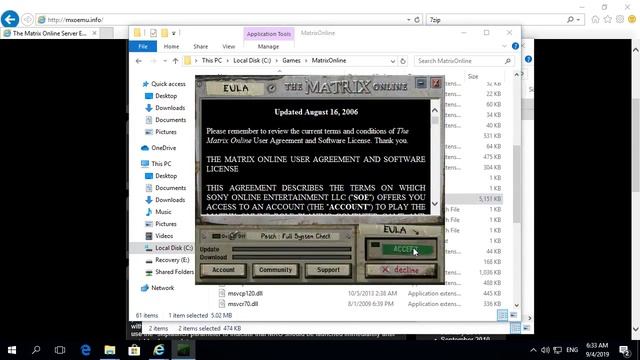This screenshot has width=640, height=360.
Task: Click Local Disk (C:) in breadcrumb
Action: point(252,60)
